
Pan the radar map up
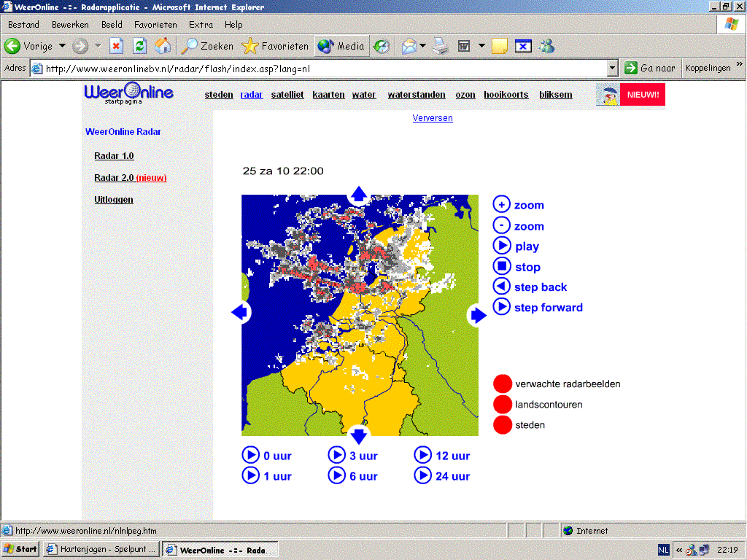tap(359, 195)
